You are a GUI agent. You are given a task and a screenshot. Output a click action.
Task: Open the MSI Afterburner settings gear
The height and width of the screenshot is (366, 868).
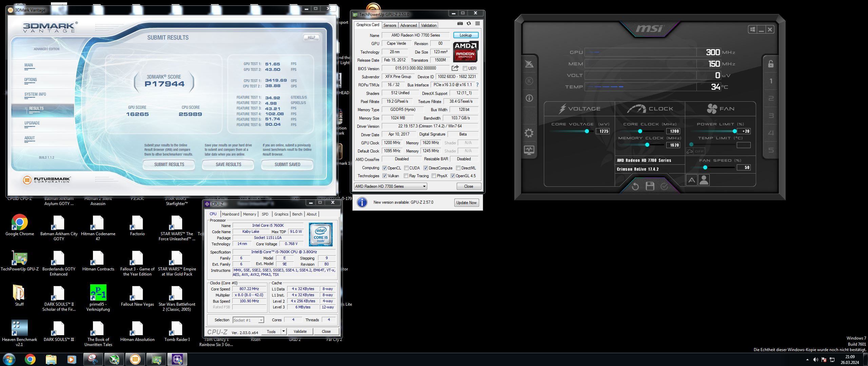[x=529, y=133]
